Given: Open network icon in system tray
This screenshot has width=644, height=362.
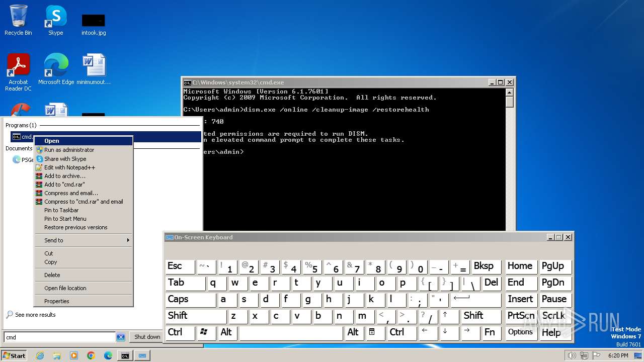Looking at the screenshot, I should point(584,355).
